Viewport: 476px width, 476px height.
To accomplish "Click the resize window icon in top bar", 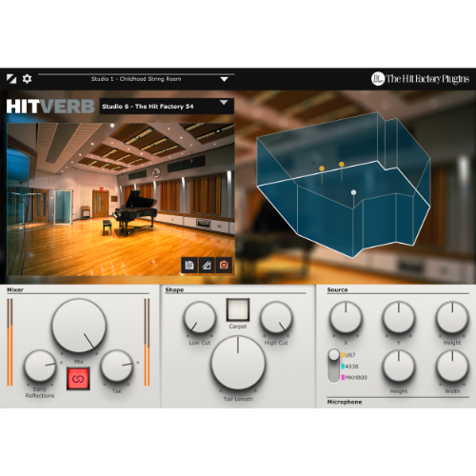I will point(11,79).
